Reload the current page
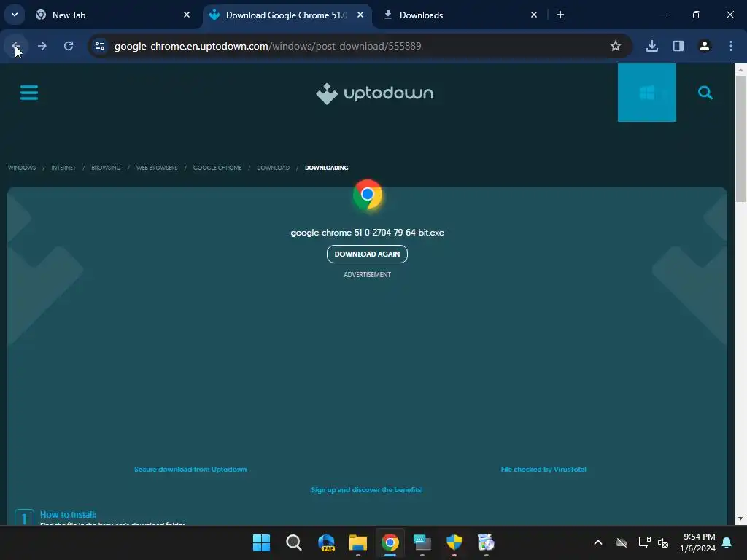This screenshot has width=747, height=560. [x=69, y=46]
